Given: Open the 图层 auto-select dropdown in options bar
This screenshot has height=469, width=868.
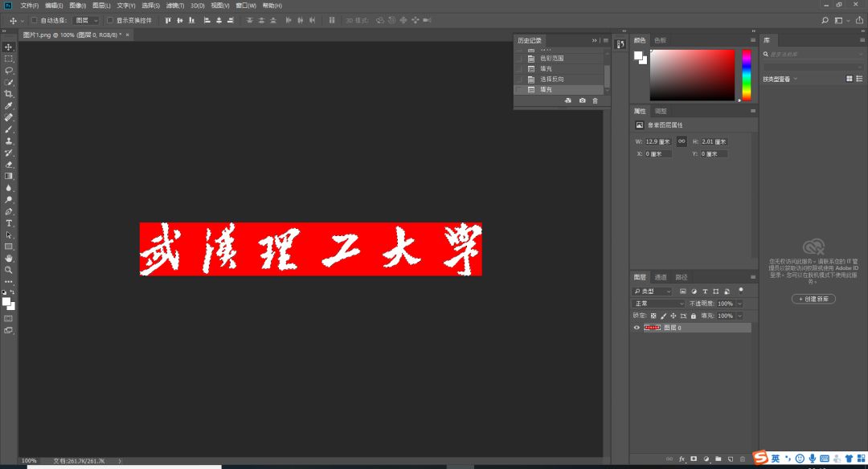Looking at the screenshot, I should [x=86, y=20].
